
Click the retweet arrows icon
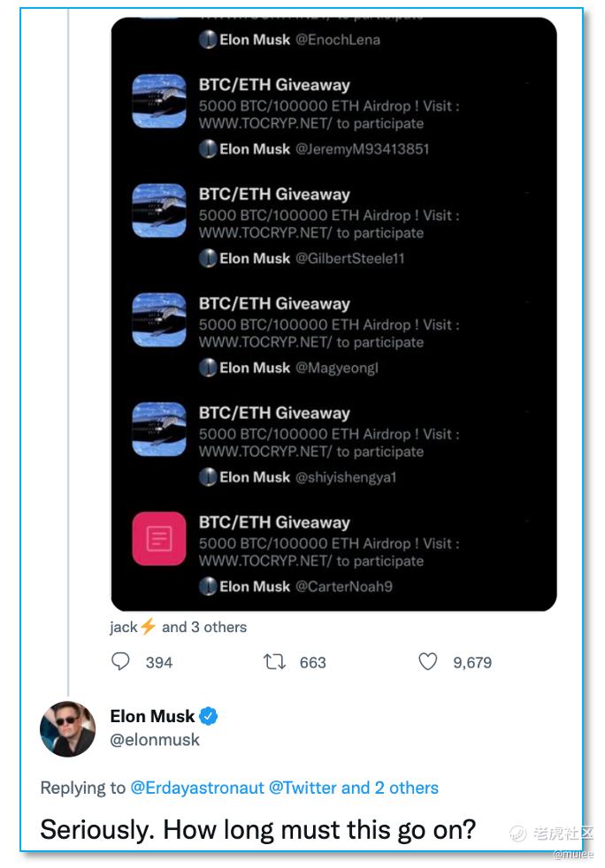click(274, 662)
